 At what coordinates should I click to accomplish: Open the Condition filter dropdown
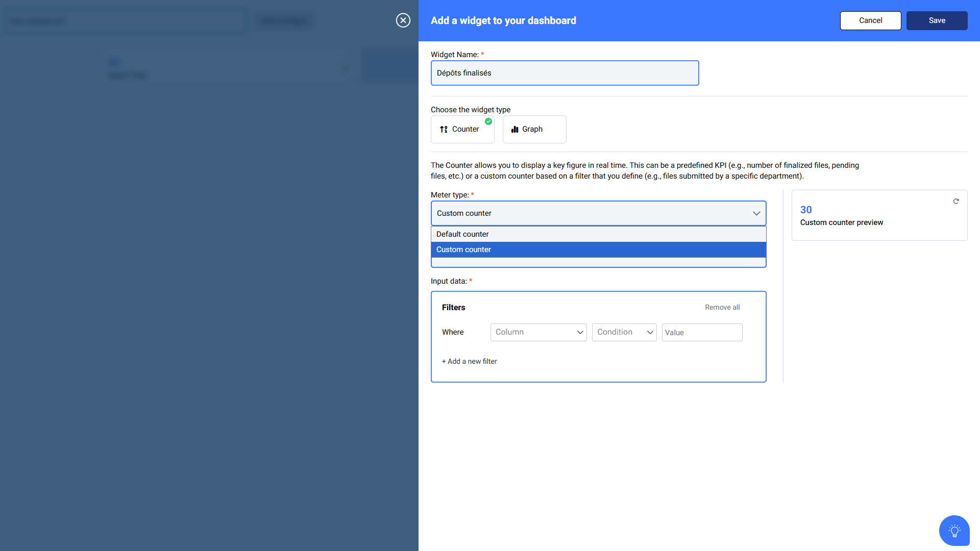624,332
